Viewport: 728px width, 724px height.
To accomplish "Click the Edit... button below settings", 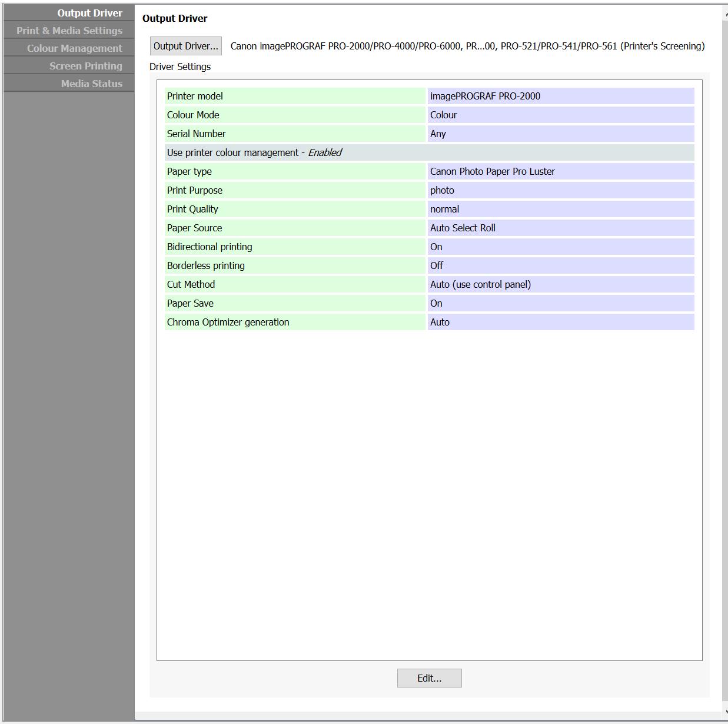I will point(429,677).
